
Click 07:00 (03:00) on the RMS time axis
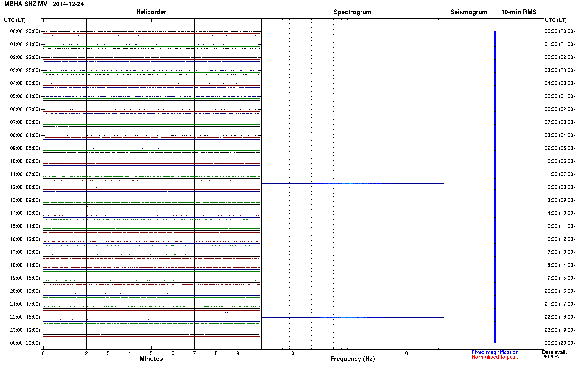(x=560, y=122)
